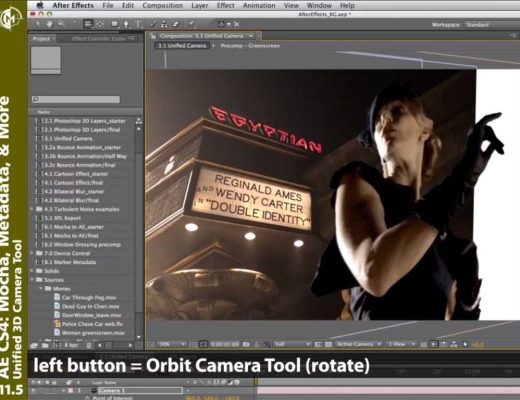Screen dimensions: 520x400
Task: Select the Clone Stamp tool
Action: click(x=164, y=24)
